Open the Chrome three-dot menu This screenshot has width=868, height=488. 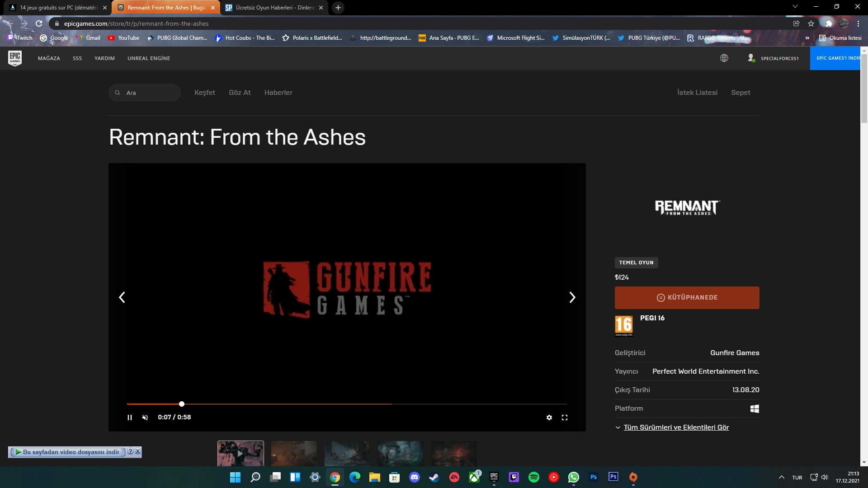pos(858,23)
